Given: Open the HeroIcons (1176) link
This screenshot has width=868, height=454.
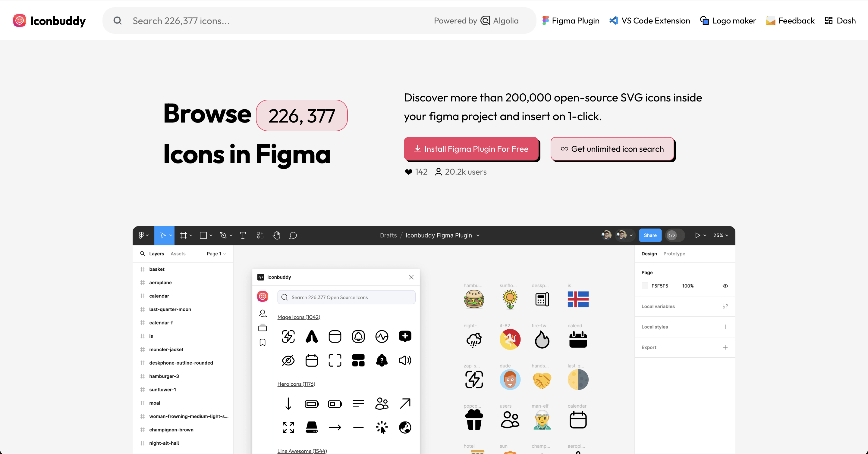Looking at the screenshot, I should [296, 384].
